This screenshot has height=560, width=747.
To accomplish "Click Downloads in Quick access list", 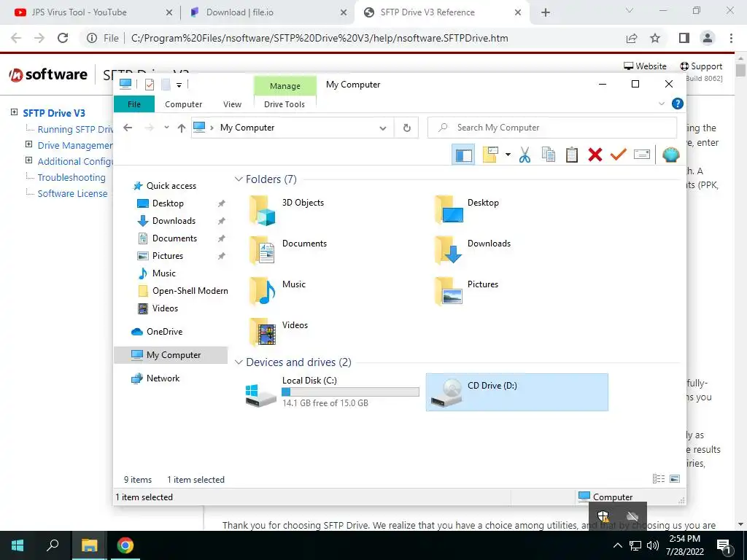I will (x=174, y=221).
